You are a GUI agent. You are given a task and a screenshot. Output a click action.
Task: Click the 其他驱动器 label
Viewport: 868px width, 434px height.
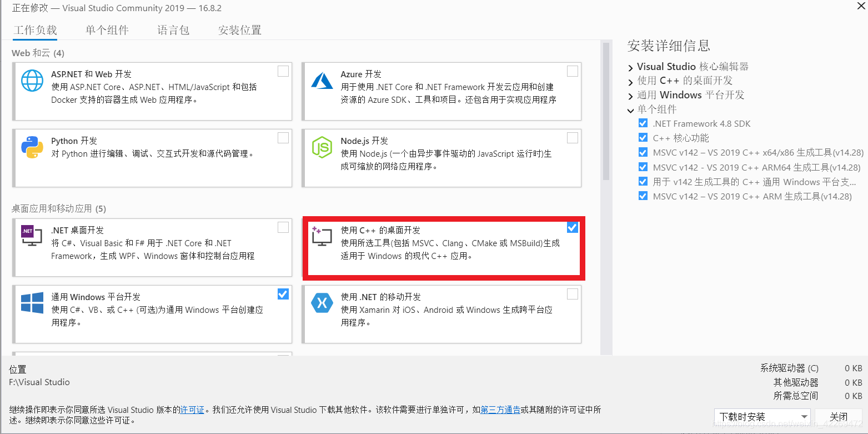point(796,382)
